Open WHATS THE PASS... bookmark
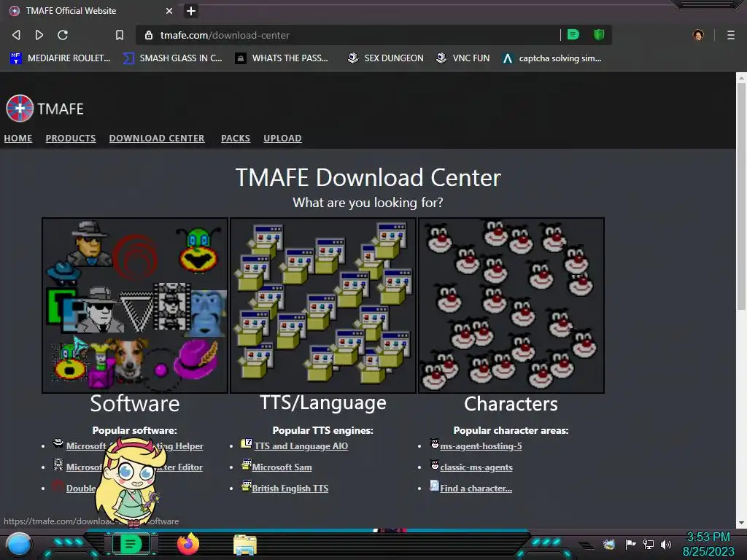747x560 pixels. pos(282,58)
